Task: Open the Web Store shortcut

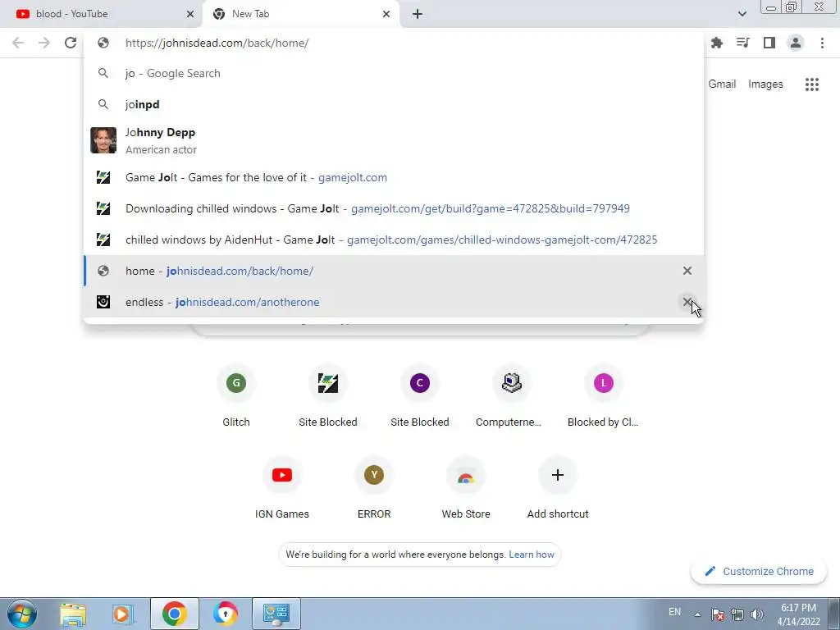Action: [466, 489]
